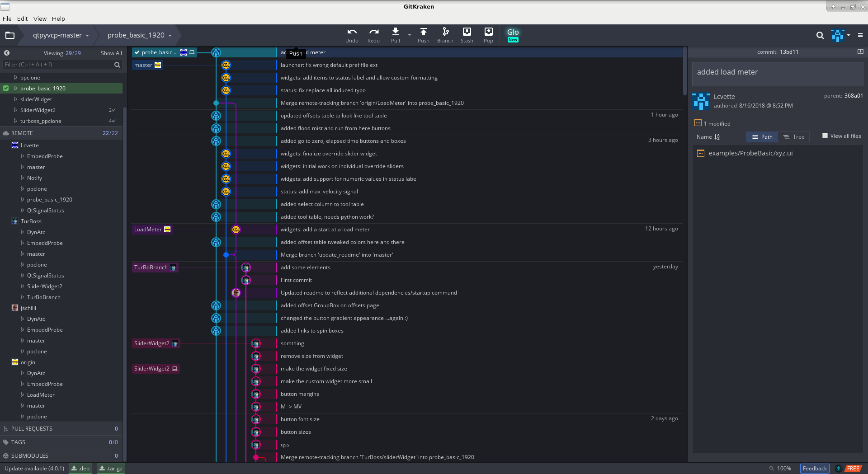Viewport: 868px width, 474px height.
Task: Open the Feedback button
Action: tap(815, 469)
